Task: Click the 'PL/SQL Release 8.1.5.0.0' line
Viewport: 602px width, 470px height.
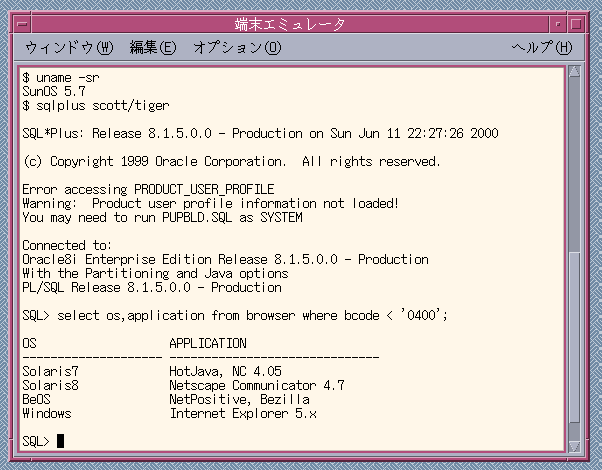Action: (x=152, y=288)
